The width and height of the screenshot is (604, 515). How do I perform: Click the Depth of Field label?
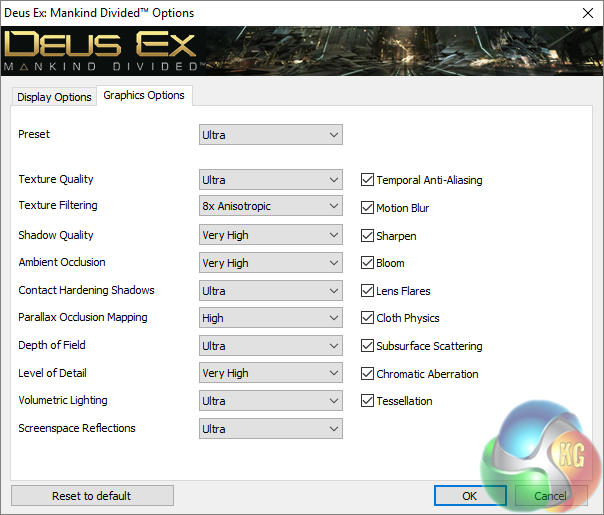(x=52, y=345)
